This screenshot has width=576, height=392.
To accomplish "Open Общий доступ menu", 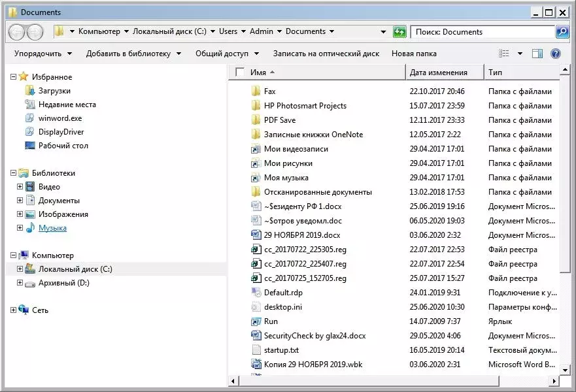I will 227,54.
